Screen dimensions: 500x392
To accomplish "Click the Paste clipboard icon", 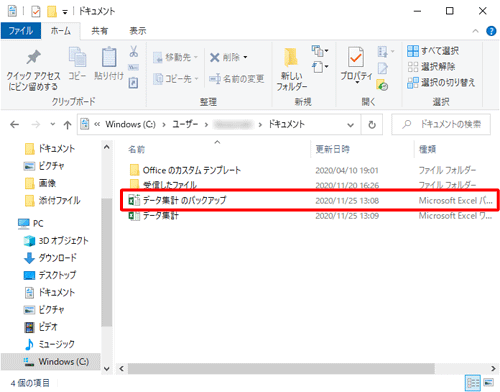I will coord(109,57).
